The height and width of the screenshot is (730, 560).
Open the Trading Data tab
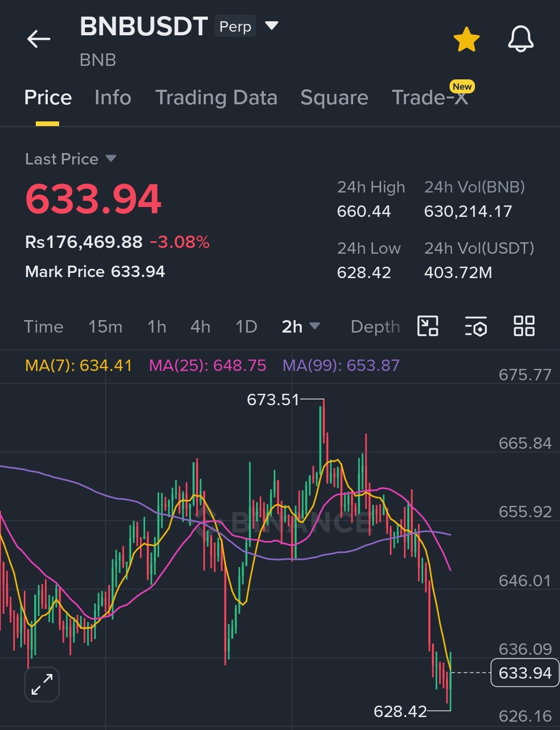tap(216, 98)
